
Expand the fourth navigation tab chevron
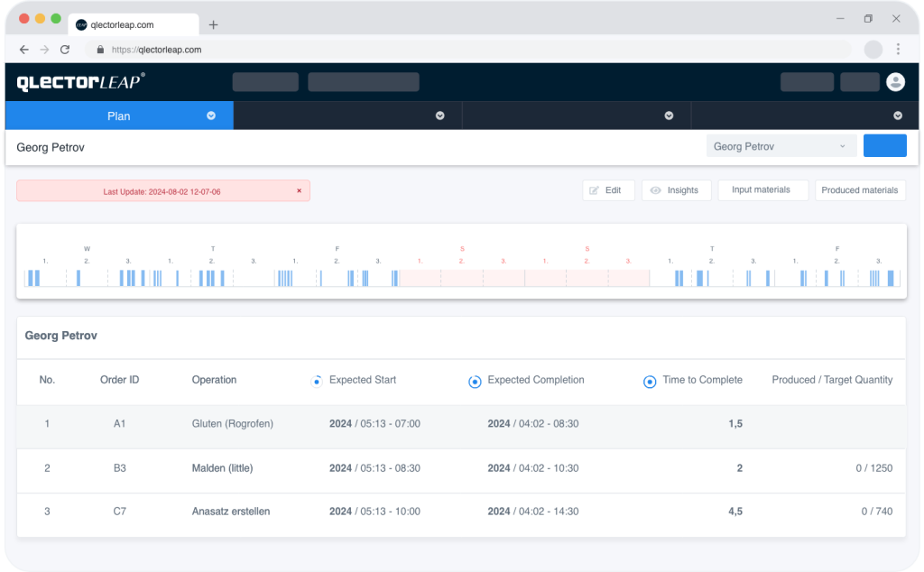tap(898, 115)
